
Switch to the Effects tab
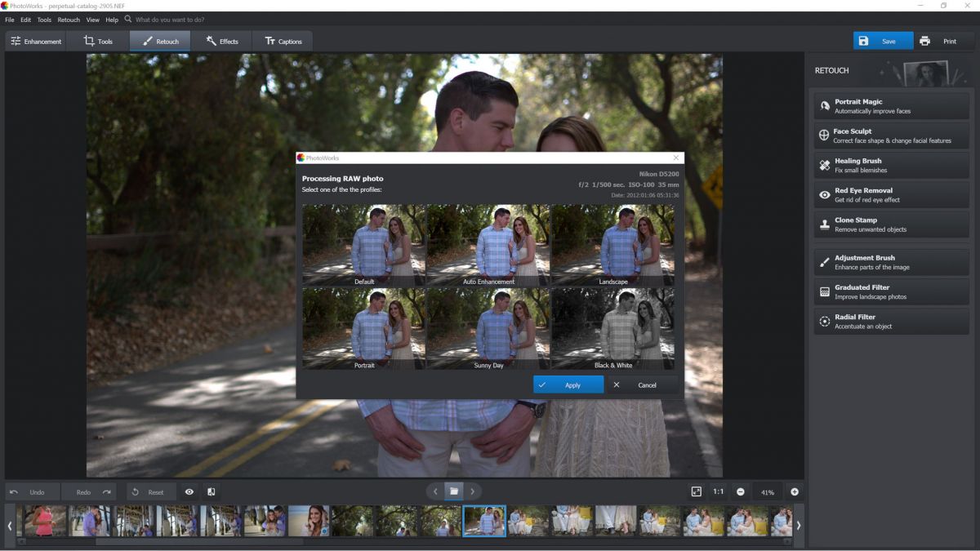point(223,40)
